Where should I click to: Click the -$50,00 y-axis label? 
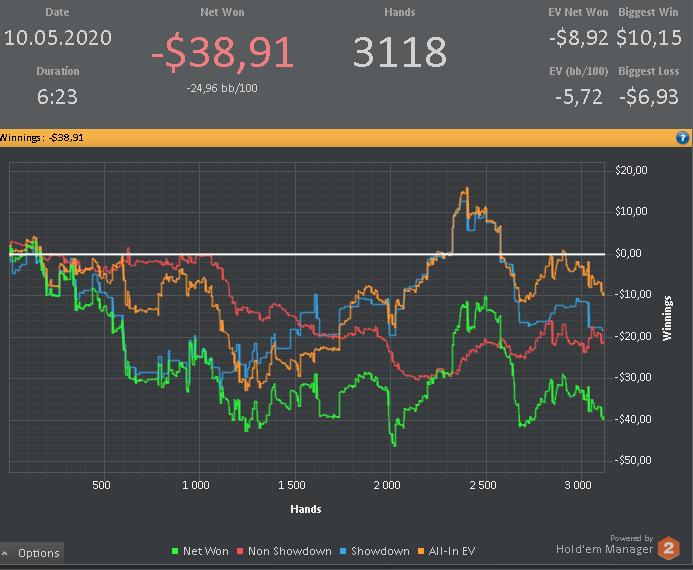coord(632,460)
